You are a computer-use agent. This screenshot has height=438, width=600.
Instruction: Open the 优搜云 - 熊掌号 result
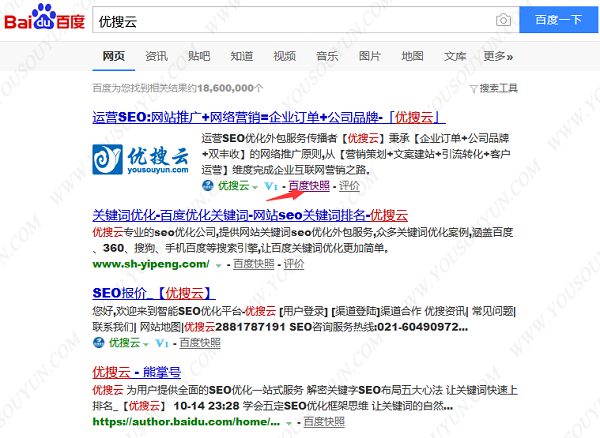(x=137, y=372)
